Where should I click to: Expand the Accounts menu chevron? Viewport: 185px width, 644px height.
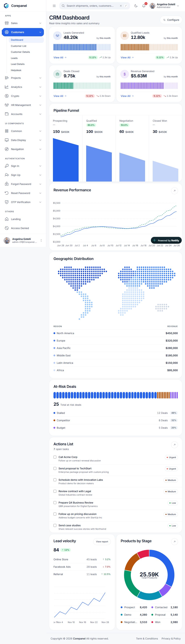coord(40,114)
